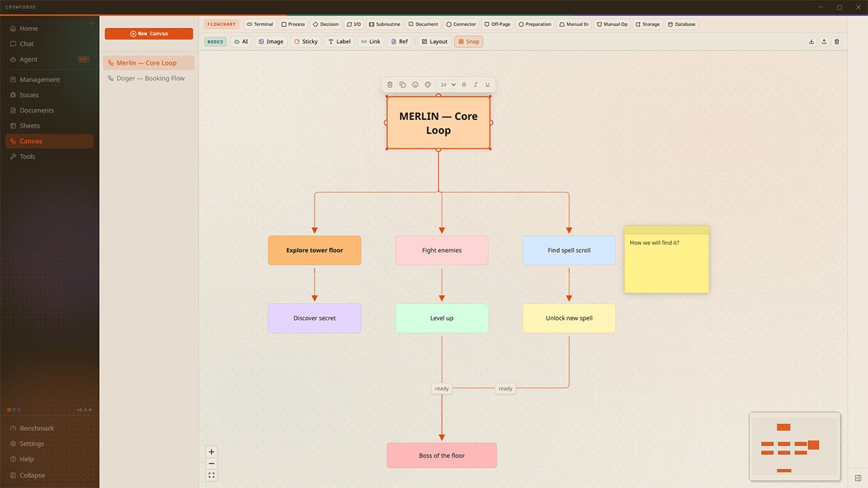Open Issues in sidebar
This screenshot has width=868, height=488.
coord(50,95)
